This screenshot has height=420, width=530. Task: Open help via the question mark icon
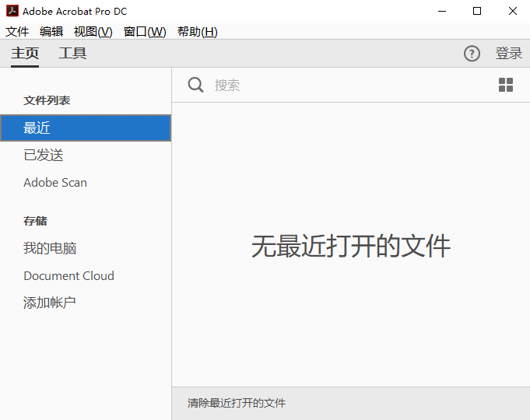472,54
